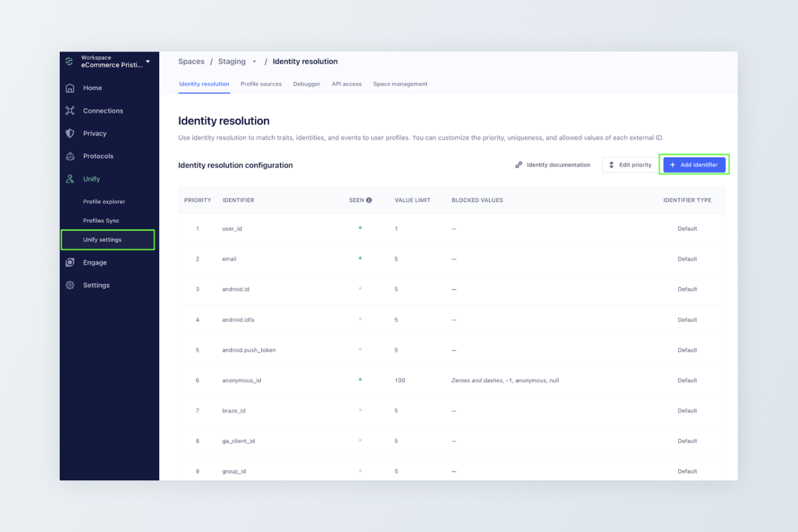Viewport: 798px width, 532px height.
Task: Select the user_id identifier row
Action: click(x=452, y=229)
